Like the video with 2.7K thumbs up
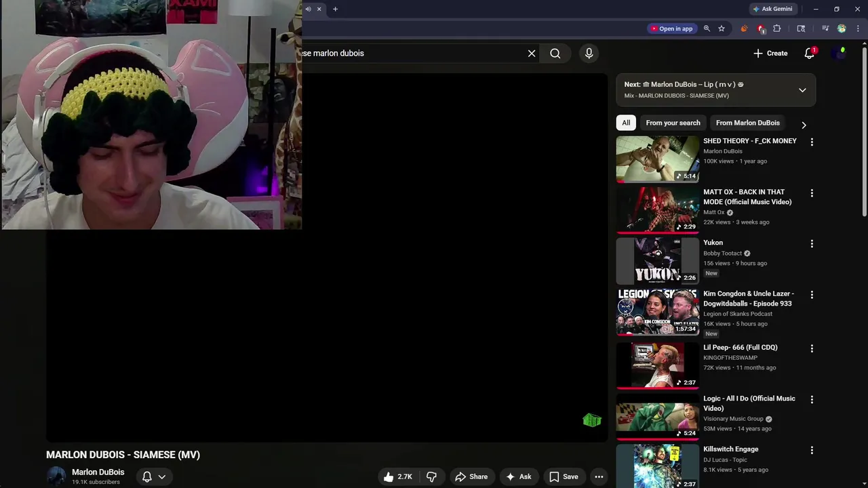 397,477
